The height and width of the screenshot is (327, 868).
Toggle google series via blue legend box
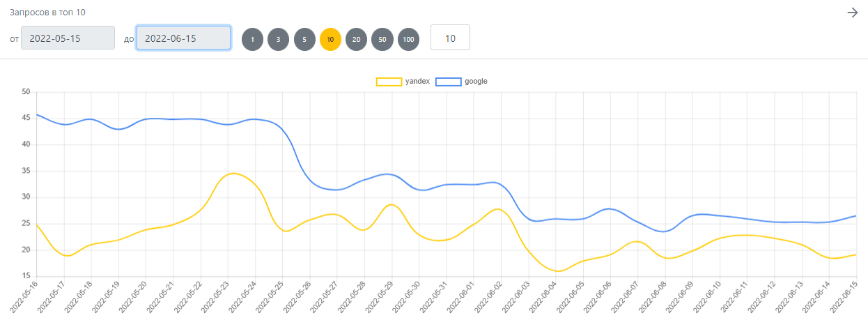pyautogui.click(x=448, y=82)
